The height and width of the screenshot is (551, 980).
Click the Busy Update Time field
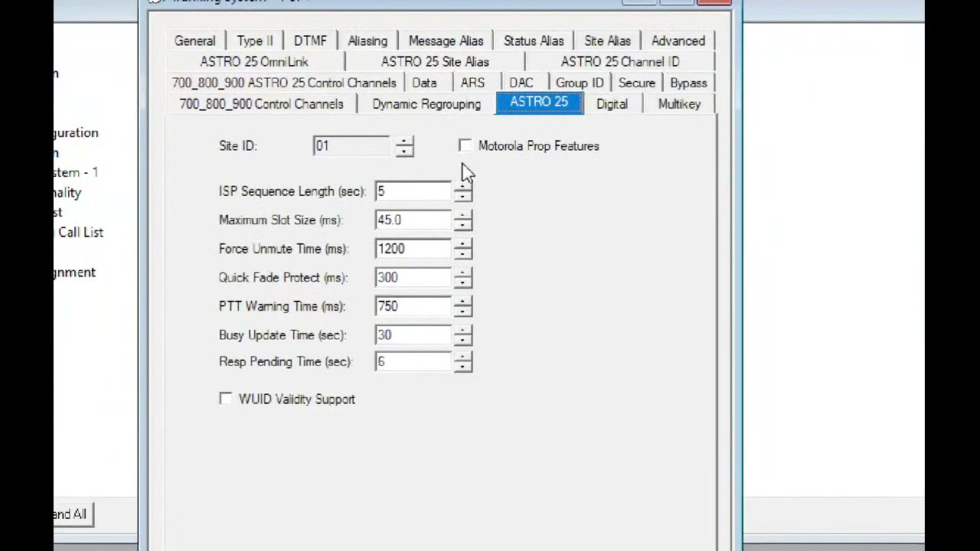[x=413, y=335]
